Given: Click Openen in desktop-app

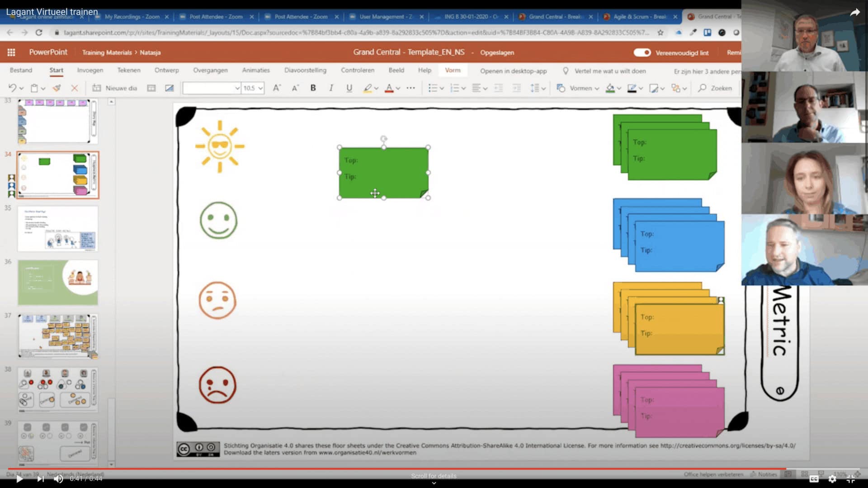Looking at the screenshot, I should click(x=513, y=71).
